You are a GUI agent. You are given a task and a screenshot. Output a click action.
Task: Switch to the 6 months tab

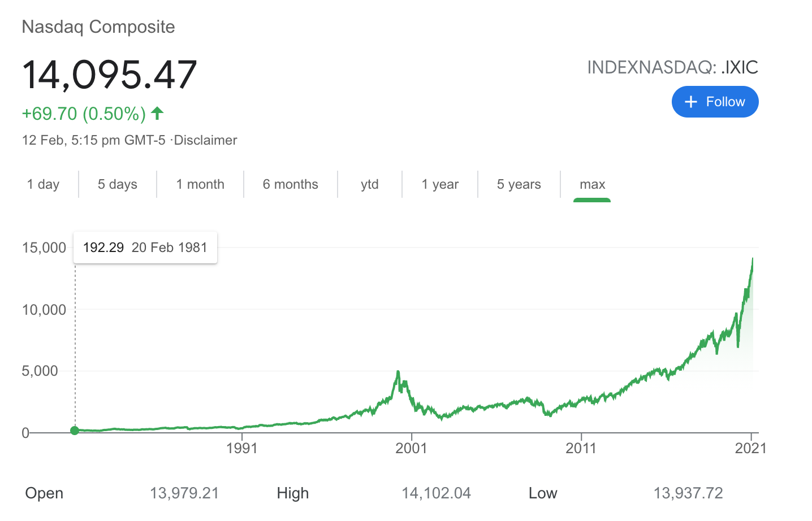click(291, 184)
